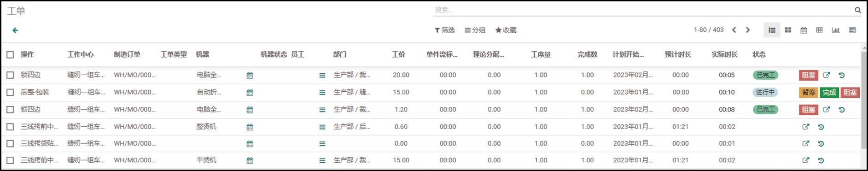
Task: Open calendar icon in 平烫机 row
Action: pyautogui.click(x=250, y=161)
